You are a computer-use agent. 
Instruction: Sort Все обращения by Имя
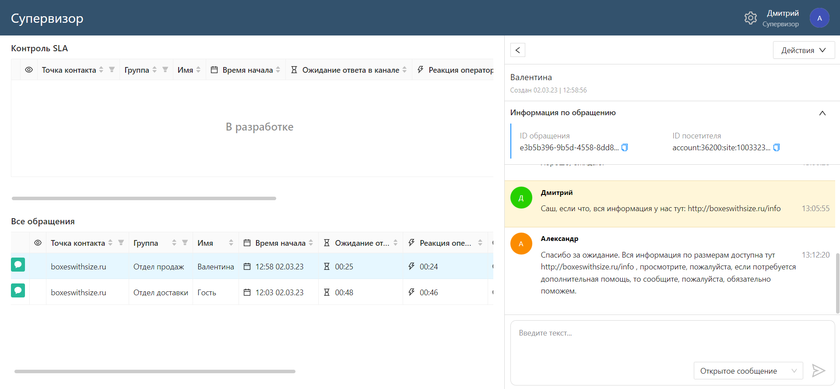[x=231, y=243]
